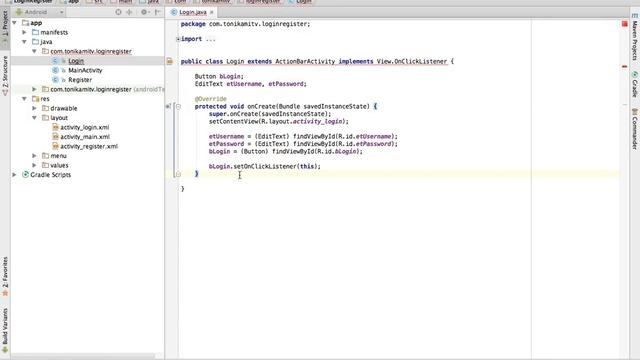Open the project panel settings gear
Screen dimensions: 640x360
coord(144,12)
